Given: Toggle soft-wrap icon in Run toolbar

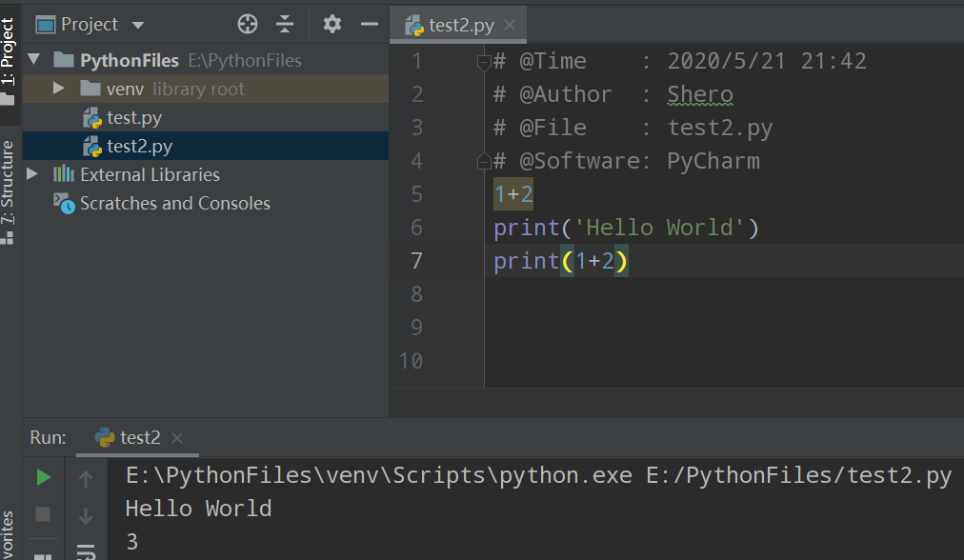Looking at the screenshot, I should pyautogui.click(x=86, y=551).
